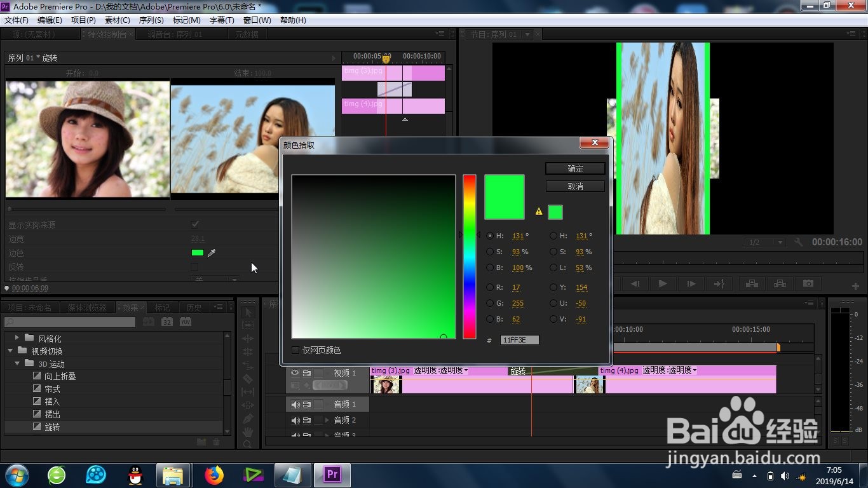Step back one frame in Program Monitor
Viewport: 868px width, 488px height.
(x=635, y=283)
